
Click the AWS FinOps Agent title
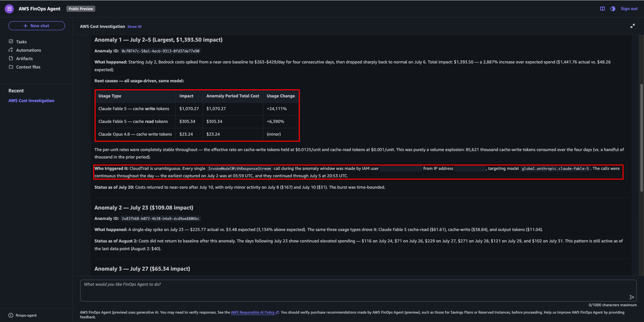click(40, 9)
